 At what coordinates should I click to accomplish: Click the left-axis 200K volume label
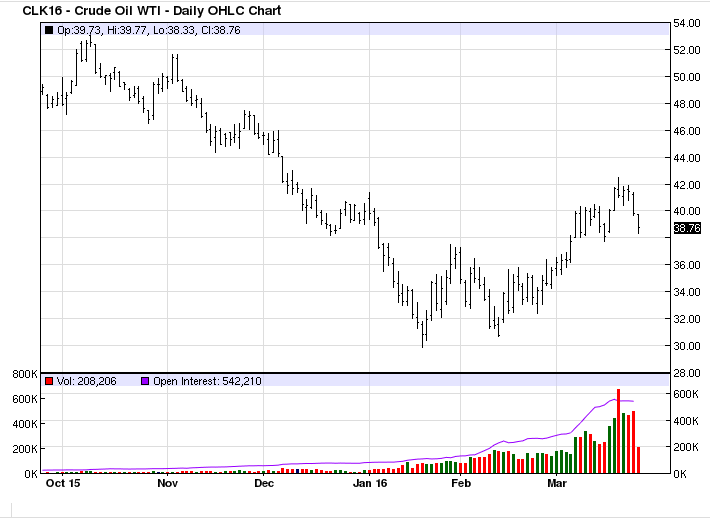pyautogui.click(x=25, y=449)
